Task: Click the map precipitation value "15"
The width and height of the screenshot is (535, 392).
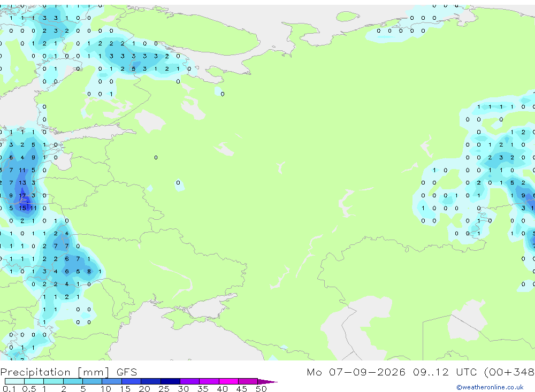Action: click(22, 208)
